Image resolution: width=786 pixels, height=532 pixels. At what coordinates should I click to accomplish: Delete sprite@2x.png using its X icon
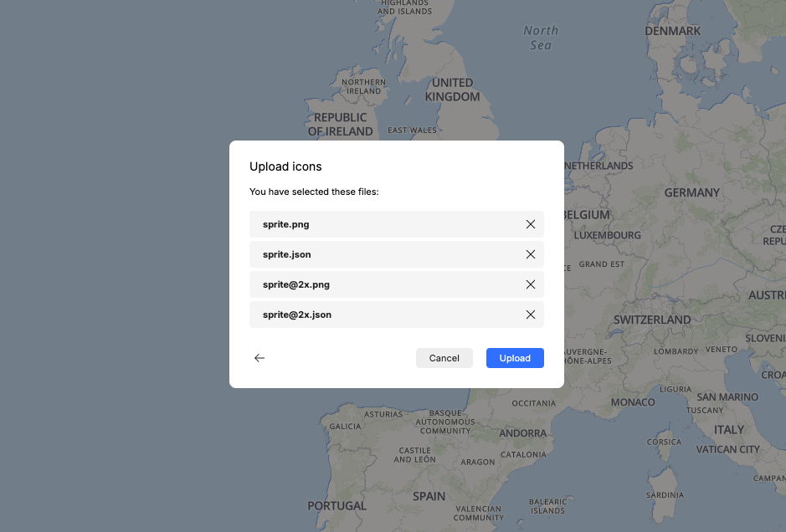click(x=530, y=284)
